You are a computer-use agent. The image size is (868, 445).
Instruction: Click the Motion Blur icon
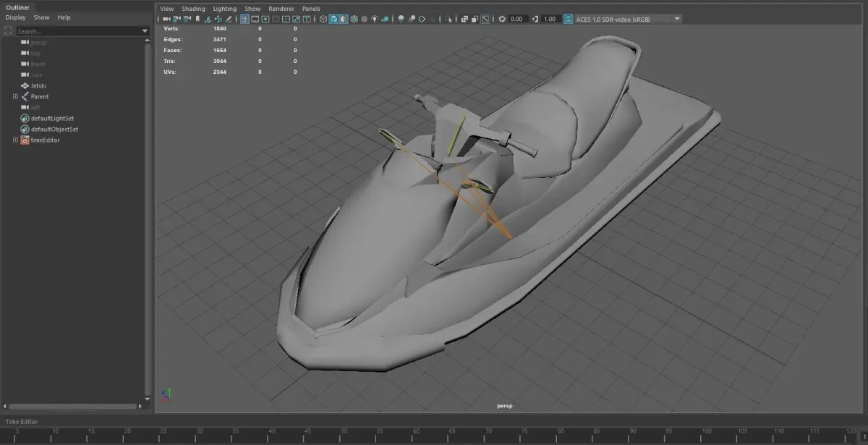point(412,19)
